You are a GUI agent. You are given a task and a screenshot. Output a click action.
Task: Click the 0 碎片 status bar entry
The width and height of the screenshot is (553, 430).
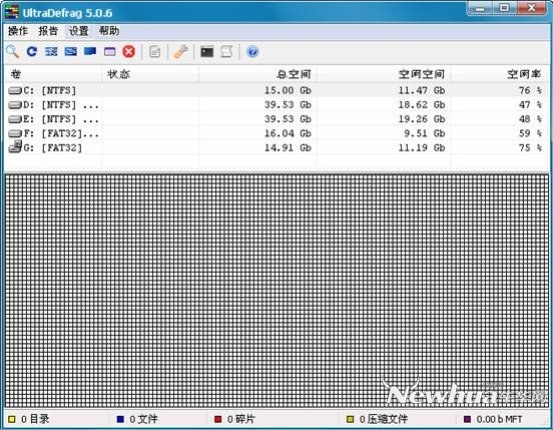pyautogui.click(x=235, y=419)
